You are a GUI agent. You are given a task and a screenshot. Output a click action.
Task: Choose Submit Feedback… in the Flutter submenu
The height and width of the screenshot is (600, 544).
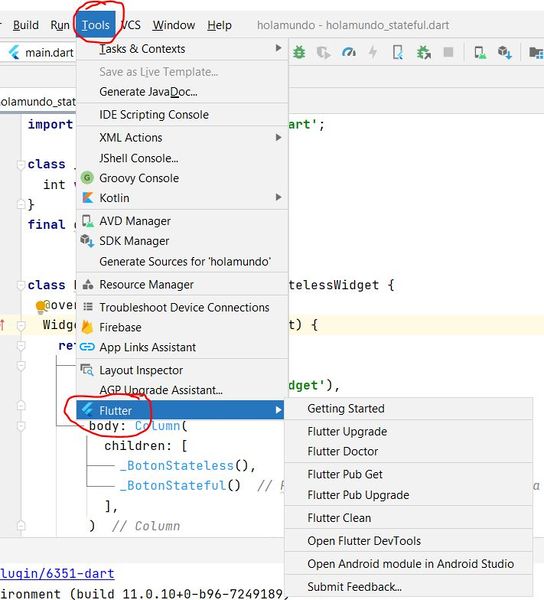(x=409, y=587)
